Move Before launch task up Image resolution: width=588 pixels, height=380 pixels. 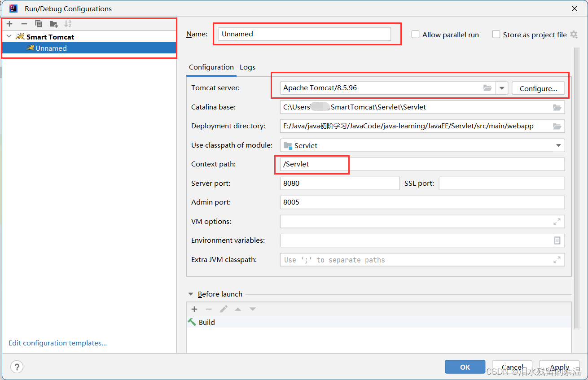pyautogui.click(x=238, y=309)
